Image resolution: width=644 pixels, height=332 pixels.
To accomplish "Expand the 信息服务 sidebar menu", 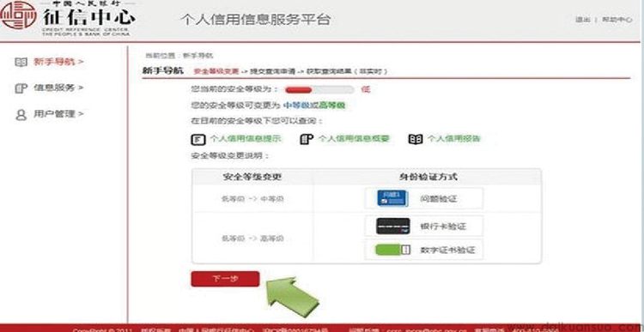I will pos(58,88).
